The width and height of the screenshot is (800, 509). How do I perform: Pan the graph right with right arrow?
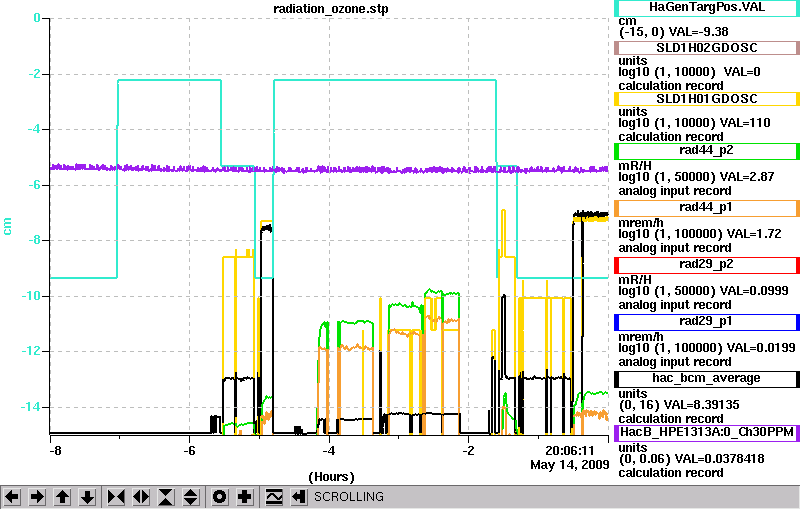point(37,497)
